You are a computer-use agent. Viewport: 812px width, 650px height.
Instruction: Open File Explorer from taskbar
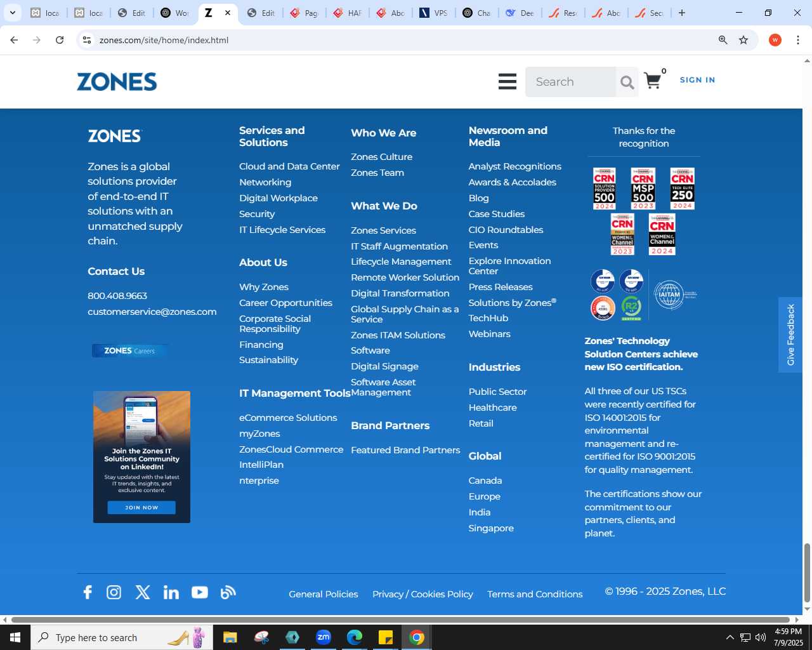coord(230,637)
